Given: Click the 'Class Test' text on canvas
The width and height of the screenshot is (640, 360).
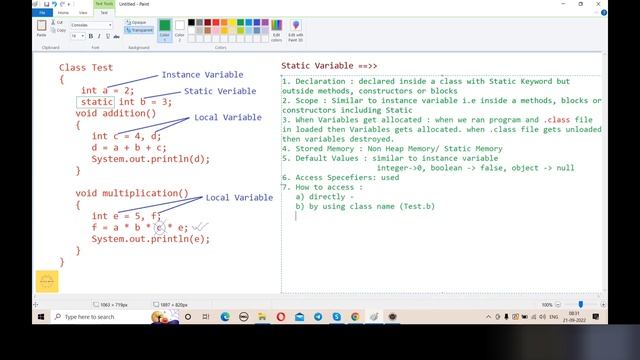Looking at the screenshot, I should [x=86, y=68].
